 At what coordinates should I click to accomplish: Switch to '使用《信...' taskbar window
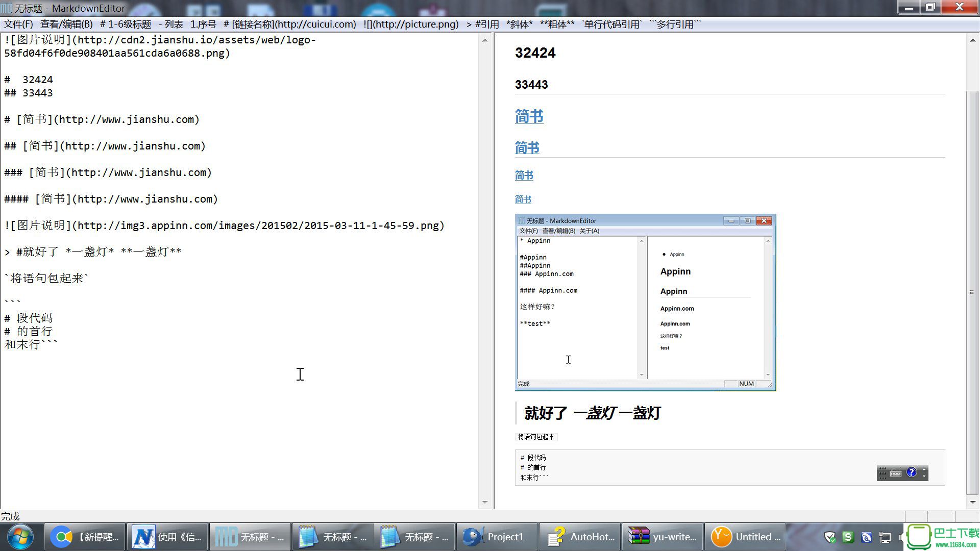click(x=167, y=537)
